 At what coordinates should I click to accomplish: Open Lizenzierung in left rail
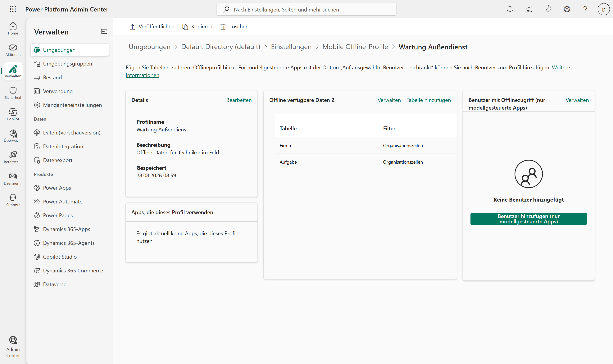[13, 179]
